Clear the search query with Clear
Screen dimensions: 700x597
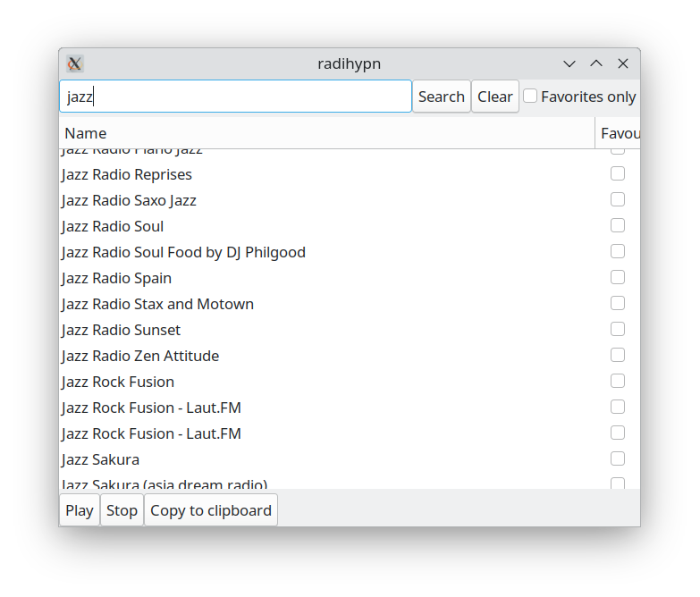click(x=494, y=97)
